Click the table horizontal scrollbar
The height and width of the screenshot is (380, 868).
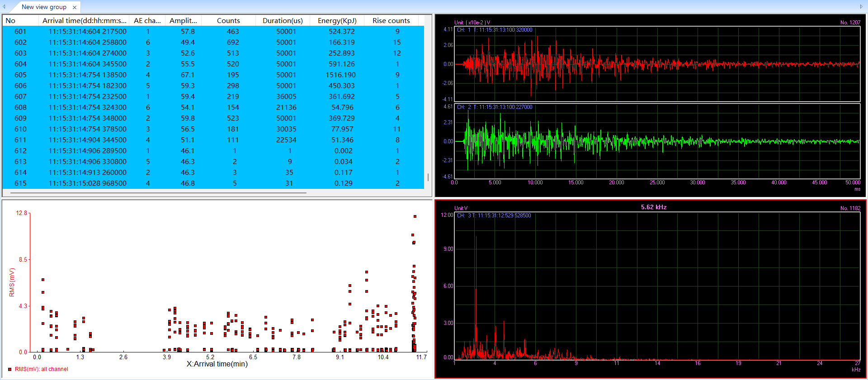[x=158, y=193]
